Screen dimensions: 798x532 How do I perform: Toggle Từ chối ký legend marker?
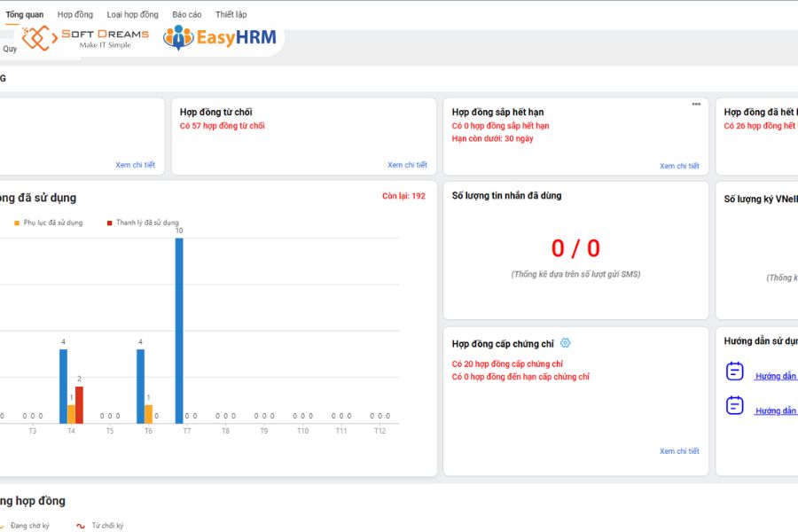(81, 526)
